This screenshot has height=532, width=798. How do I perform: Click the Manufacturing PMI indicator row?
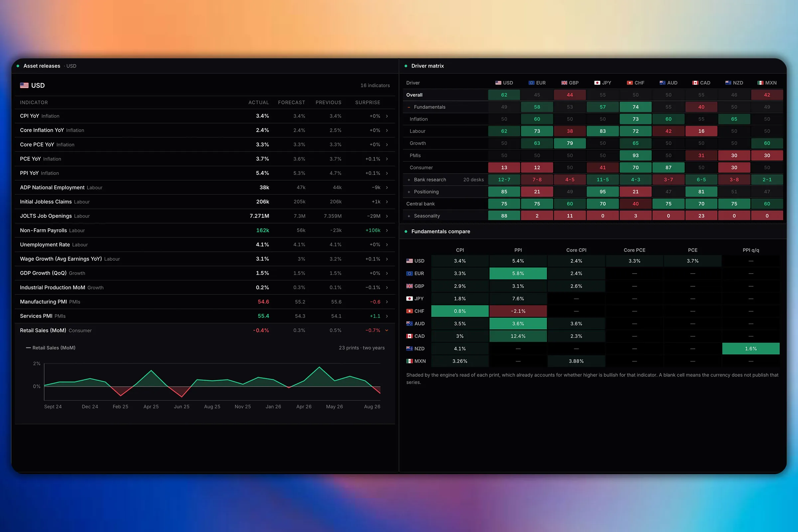click(x=205, y=302)
